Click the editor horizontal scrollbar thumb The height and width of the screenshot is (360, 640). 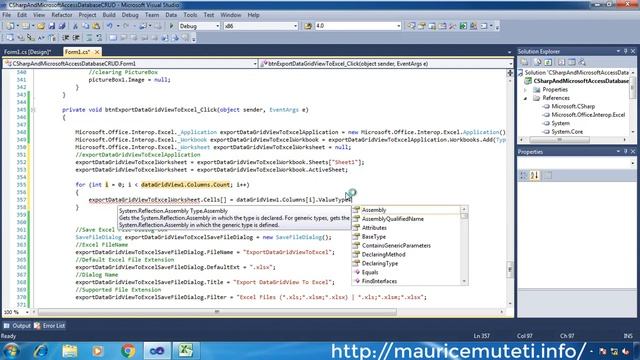click(217, 312)
